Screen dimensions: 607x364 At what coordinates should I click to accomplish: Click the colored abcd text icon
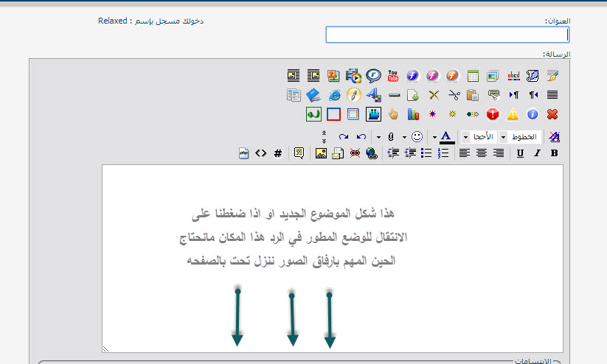click(513, 76)
